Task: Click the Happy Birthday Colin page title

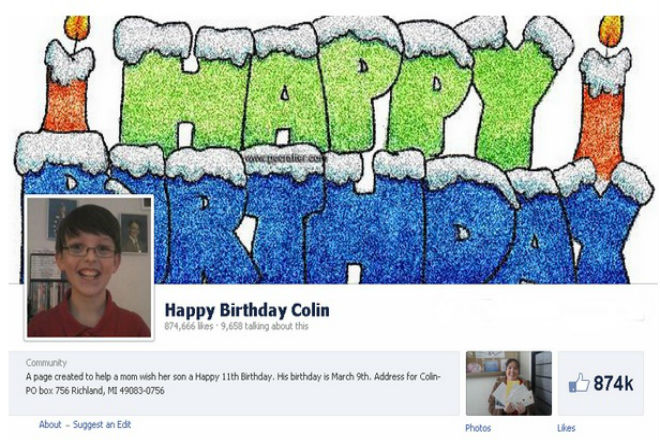Action: pyautogui.click(x=247, y=310)
